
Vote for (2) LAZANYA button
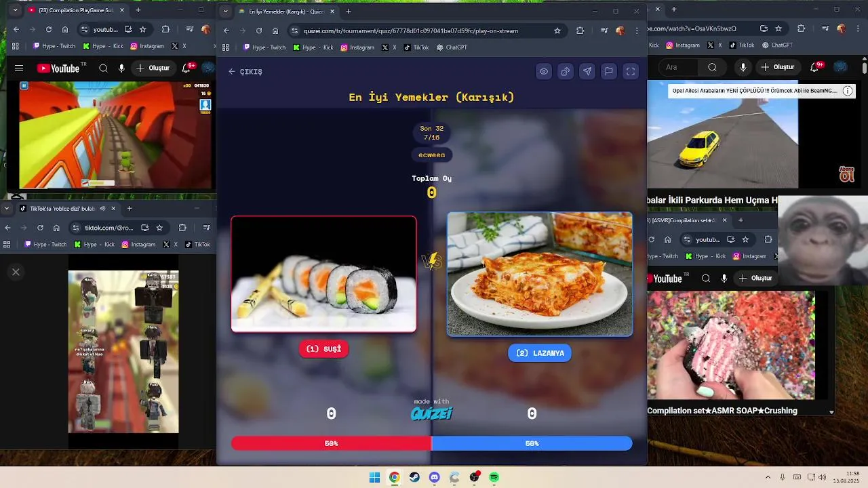[540, 353]
